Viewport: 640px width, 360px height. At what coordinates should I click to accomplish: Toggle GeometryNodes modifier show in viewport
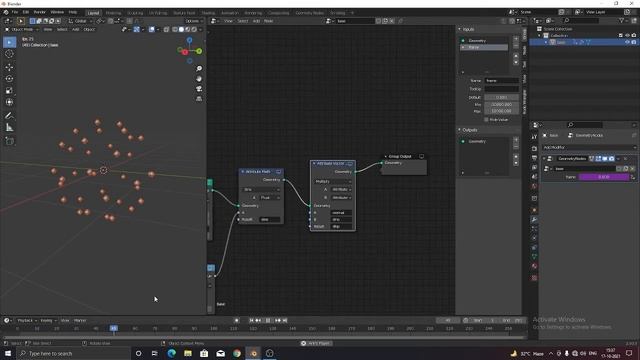(605, 158)
